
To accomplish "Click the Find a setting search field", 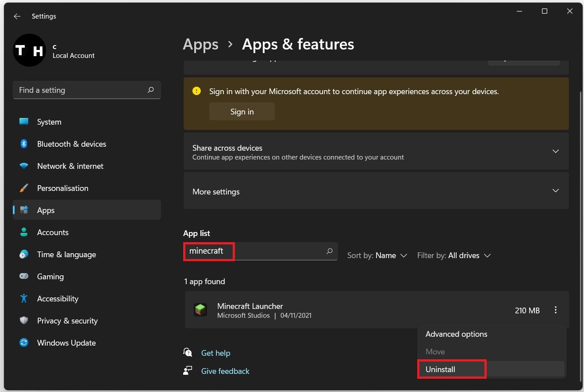I will (82, 90).
